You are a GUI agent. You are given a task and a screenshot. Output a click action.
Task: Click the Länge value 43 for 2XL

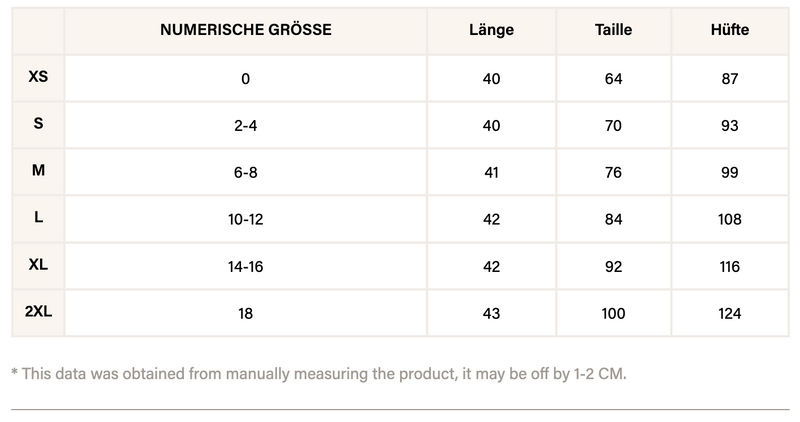tap(491, 314)
